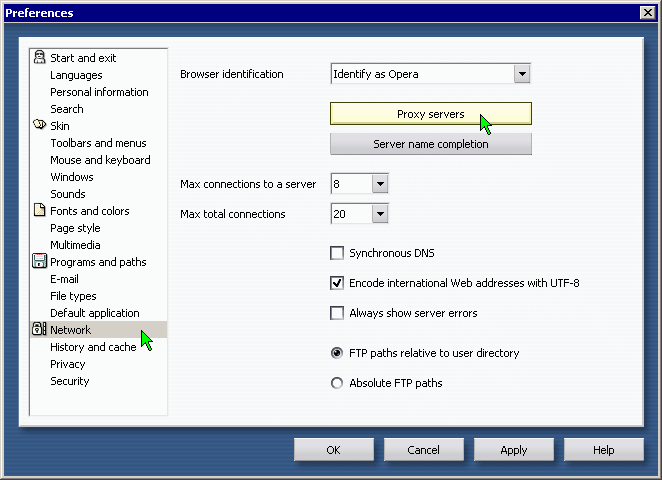Tick Always show server errors checkbox
Viewport: 662px width, 480px height.
(x=336, y=313)
